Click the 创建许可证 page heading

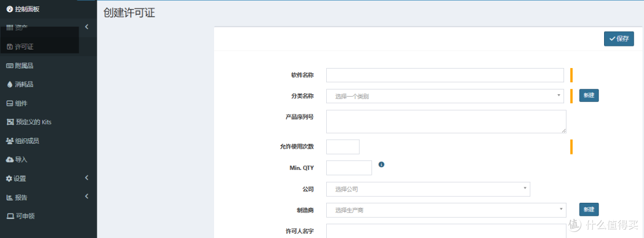129,13
